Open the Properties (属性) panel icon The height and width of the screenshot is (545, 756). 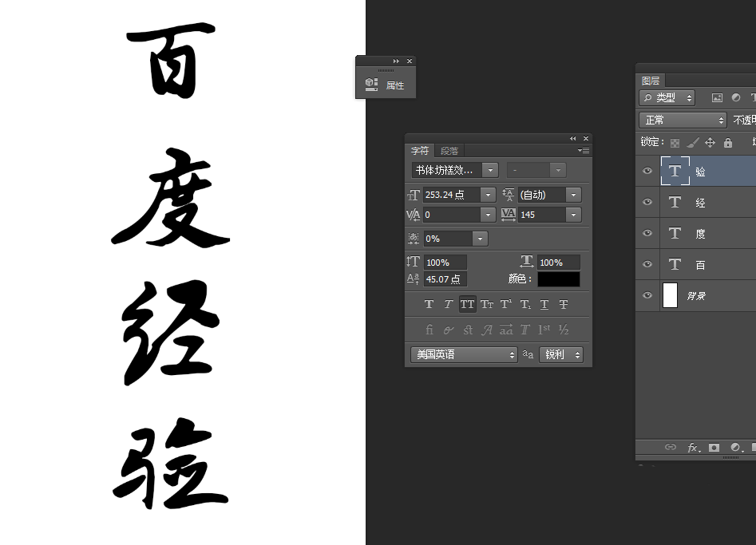(x=371, y=85)
